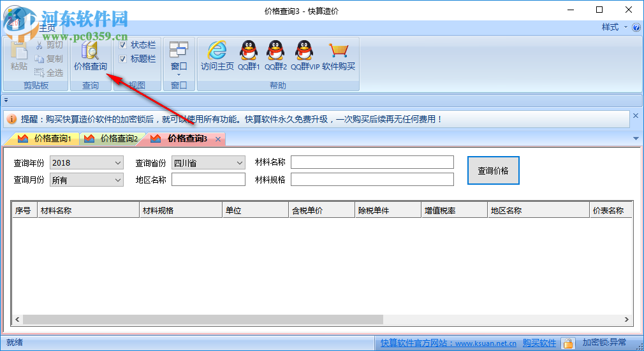Click the 除税单件 column header

pyautogui.click(x=388, y=210)
